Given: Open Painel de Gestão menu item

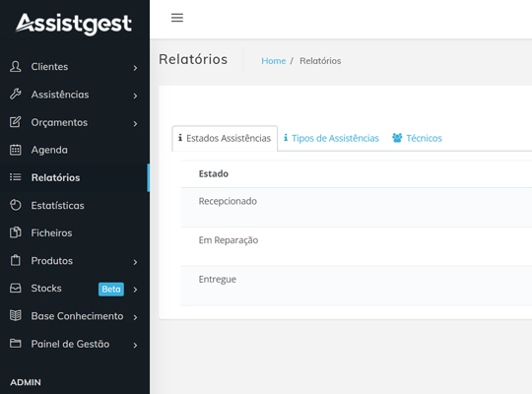Looking at the screenshot, I should coord(75,344).
